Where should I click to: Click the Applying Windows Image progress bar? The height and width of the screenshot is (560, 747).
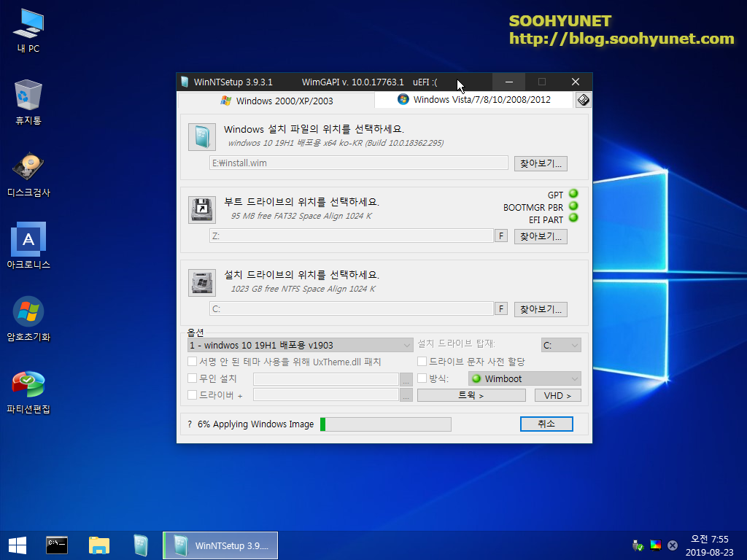[x=386, y=424]
